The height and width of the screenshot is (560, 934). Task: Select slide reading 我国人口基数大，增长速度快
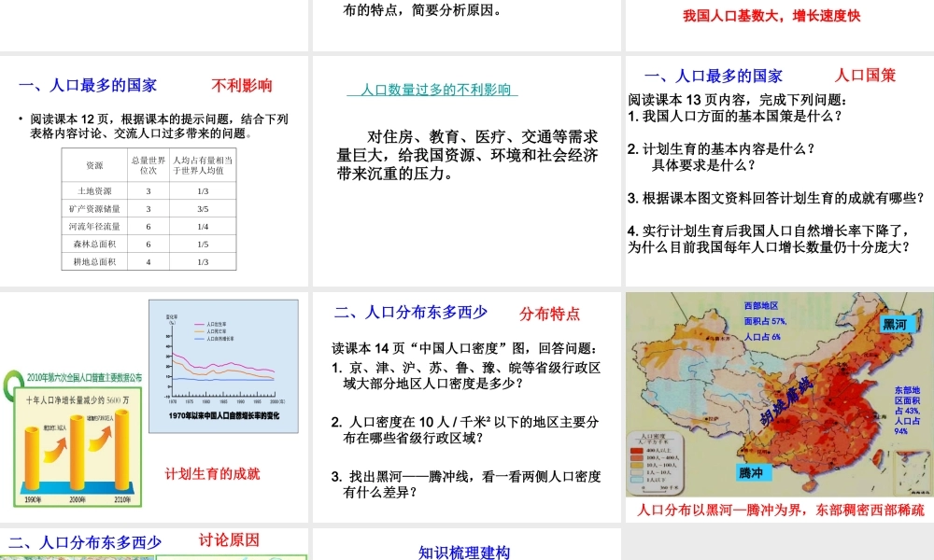(780, 25)
